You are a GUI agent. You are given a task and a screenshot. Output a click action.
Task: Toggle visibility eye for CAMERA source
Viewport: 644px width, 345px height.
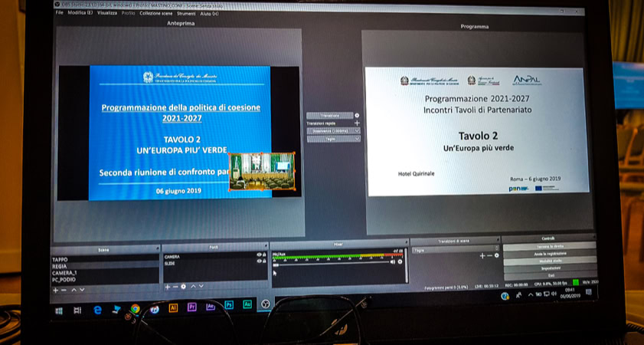pyautogui.click(x=259, y=255)
